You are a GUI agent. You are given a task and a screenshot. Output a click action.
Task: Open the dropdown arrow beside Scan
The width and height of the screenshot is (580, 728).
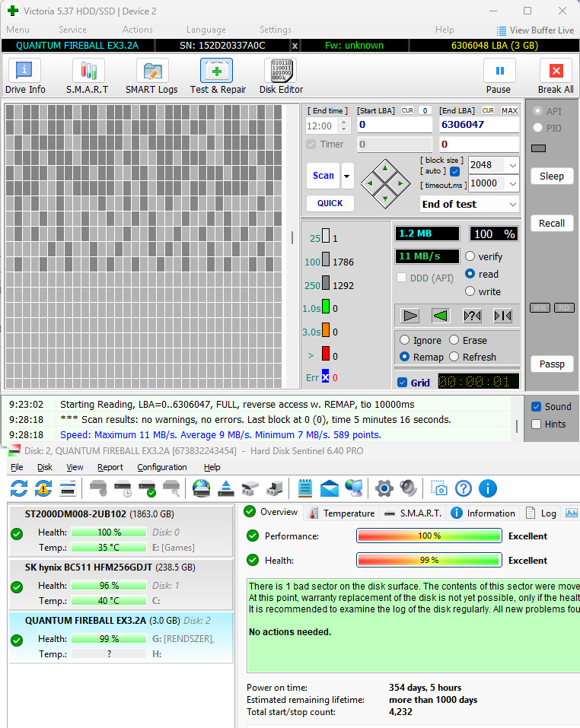click(x=347, y=176)
